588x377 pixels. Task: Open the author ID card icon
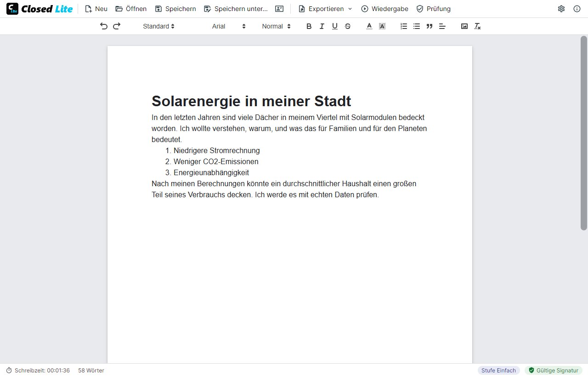pyautogui.click(x=279, y=9)
